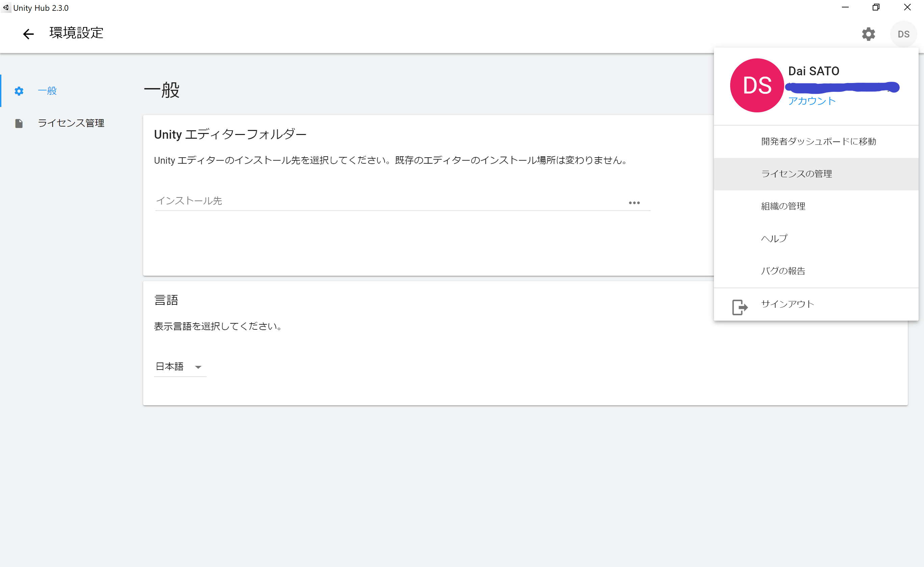
Task: Select 一般 tab in the sidebar
Action: 47,91
